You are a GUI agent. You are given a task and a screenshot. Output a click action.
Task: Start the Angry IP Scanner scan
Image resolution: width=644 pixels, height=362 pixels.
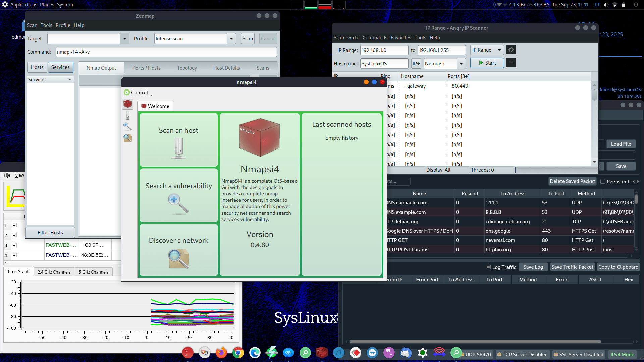tap(487, 63)
